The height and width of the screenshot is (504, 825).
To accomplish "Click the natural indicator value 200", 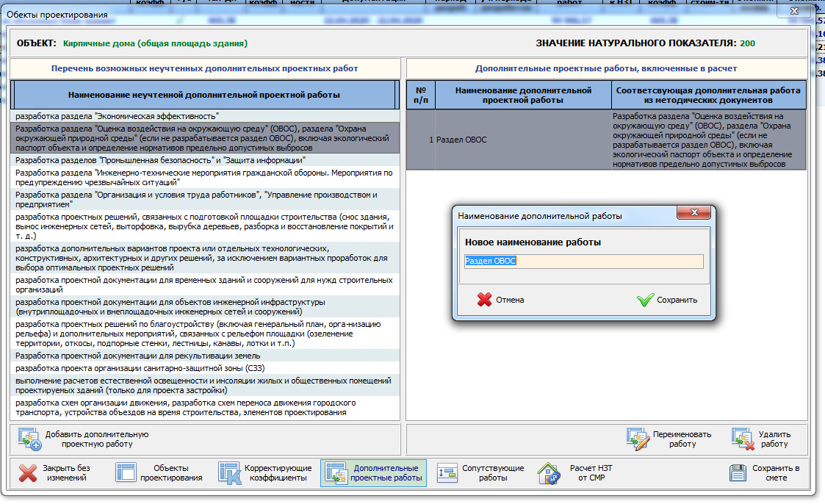I will (x=747, y=43).
